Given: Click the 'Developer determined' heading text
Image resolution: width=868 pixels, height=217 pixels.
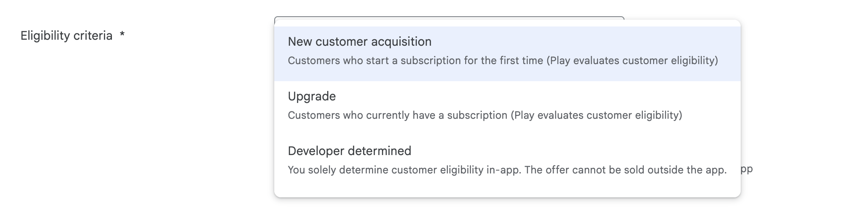Looking at the screenshot, I should tap(349, 151).
